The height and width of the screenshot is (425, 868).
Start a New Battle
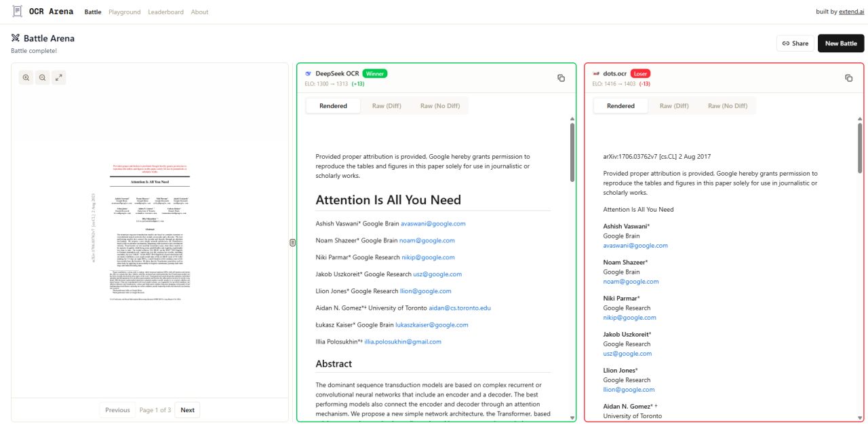pyautogui.click(x=841, y=43)
